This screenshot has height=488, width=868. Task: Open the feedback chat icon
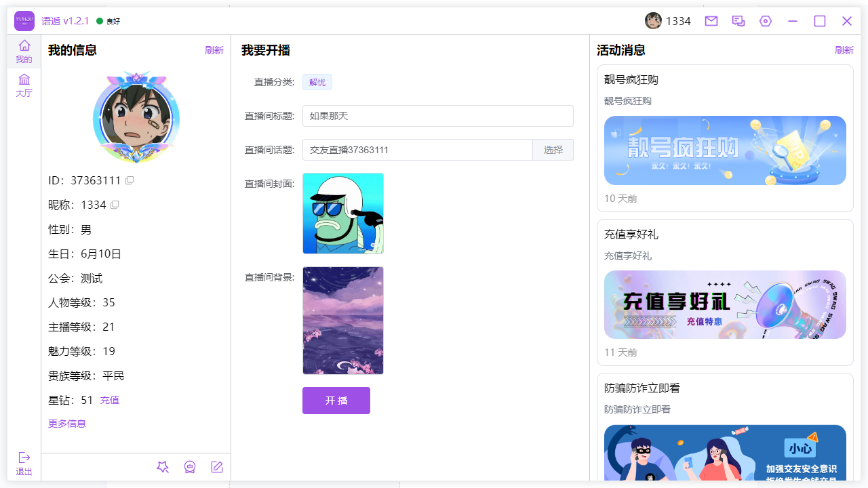(x=738, y=21)
